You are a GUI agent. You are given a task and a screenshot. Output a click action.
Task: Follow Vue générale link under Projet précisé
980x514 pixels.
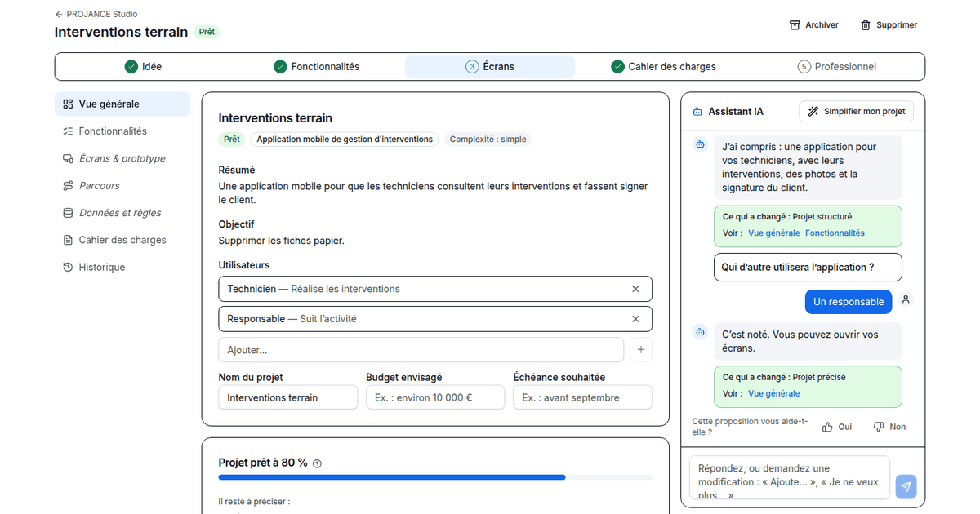pos(774,393)
